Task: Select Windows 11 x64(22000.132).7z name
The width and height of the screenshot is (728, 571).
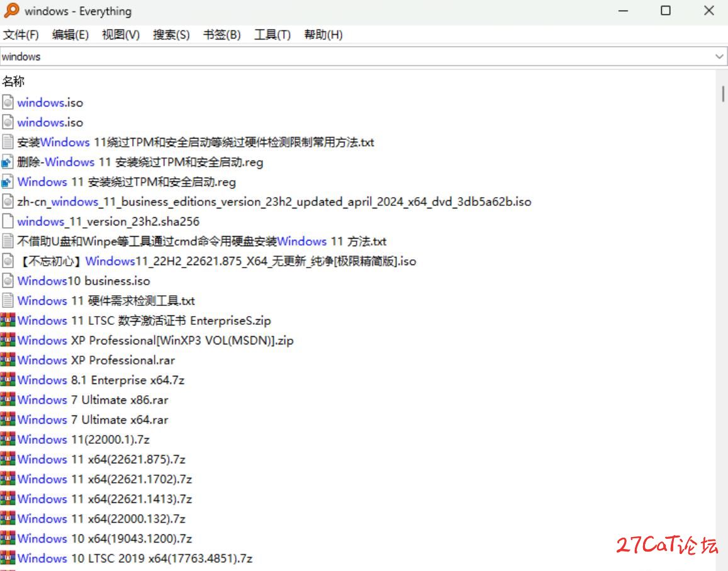Action: click(101, 519)
